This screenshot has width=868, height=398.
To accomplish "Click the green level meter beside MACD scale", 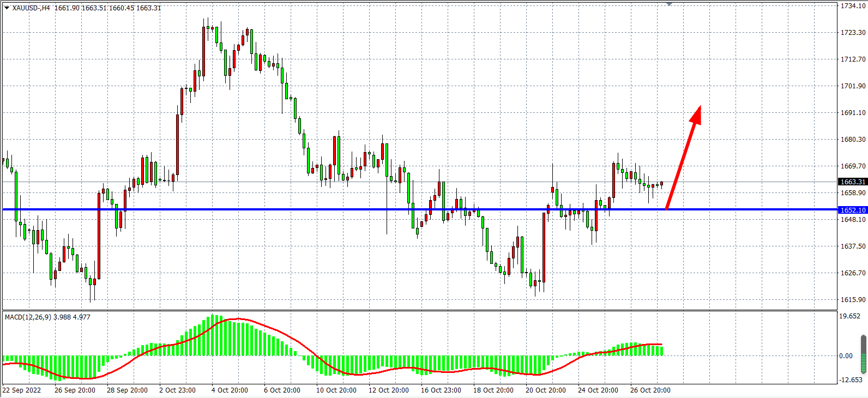I will [x=863, y=354].
